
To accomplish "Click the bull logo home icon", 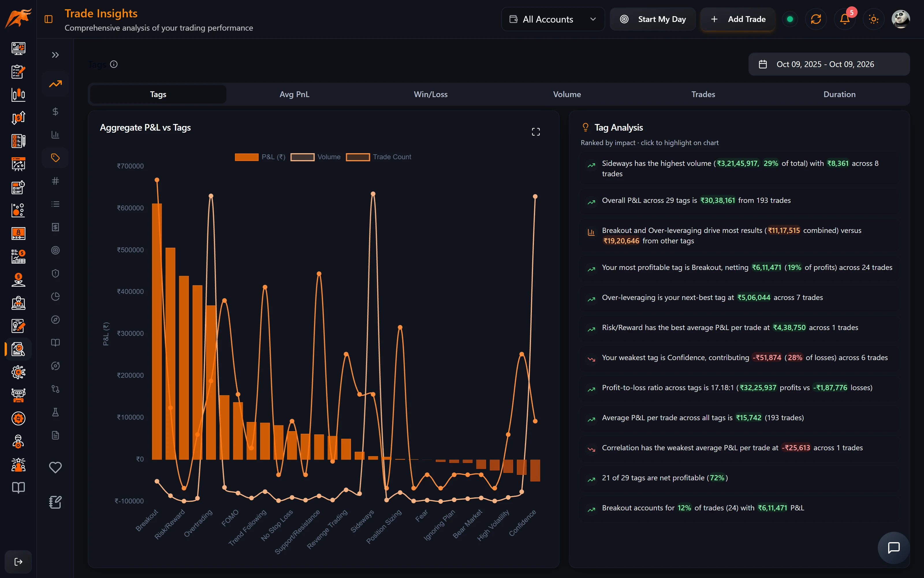I will tap(18, 18).
